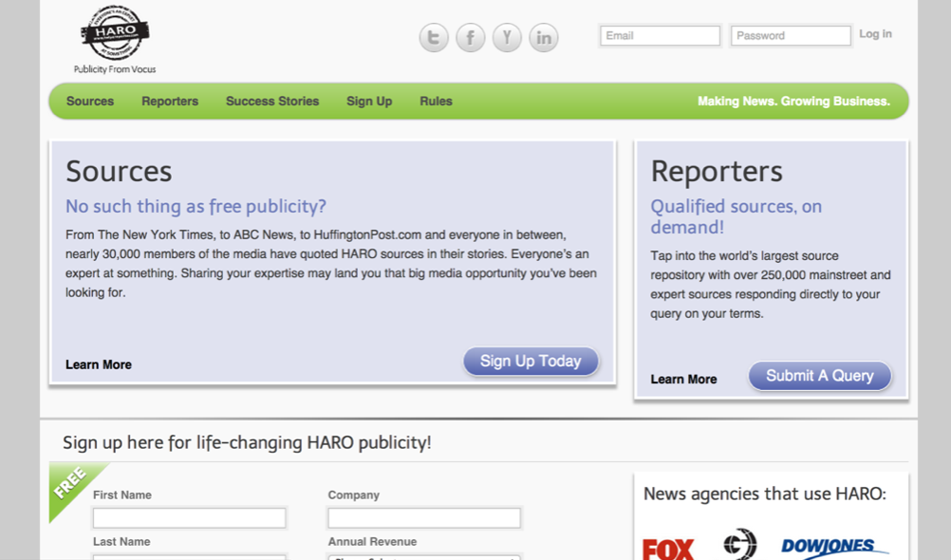This screenshot has height=560, width=951.
Task: Open the LinkedIn social icon
Action: (544, 38)
